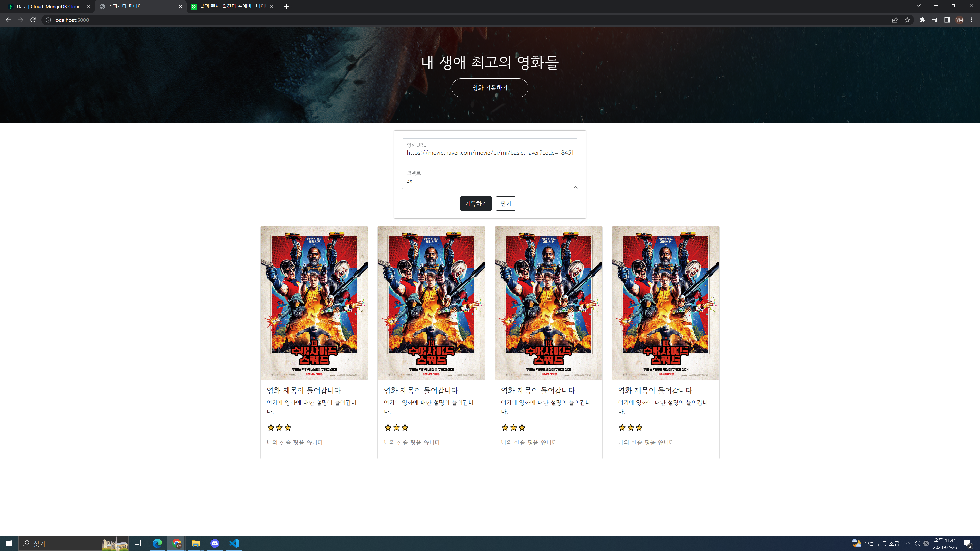Viewport: 980px width, 551px height.
Task: Click the 영화 기록하기 button
Action: click(490, 88)
